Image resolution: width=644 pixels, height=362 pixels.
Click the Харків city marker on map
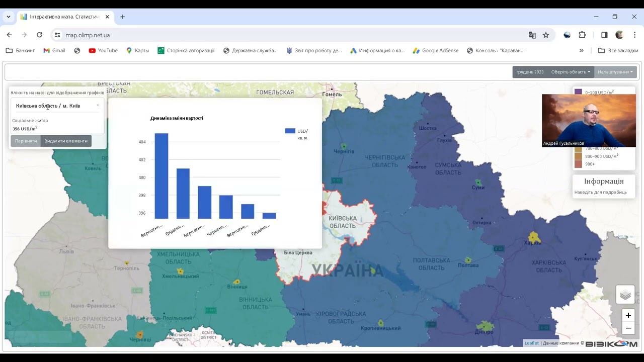[x=533, y=237]
